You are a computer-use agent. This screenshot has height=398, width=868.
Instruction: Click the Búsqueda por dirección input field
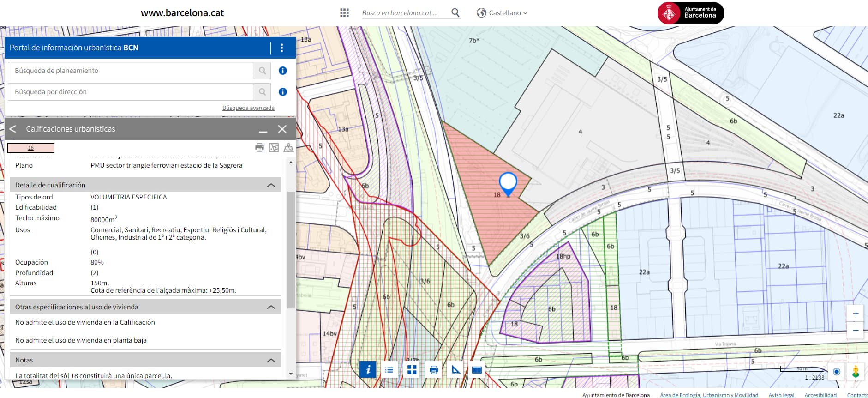131,92
